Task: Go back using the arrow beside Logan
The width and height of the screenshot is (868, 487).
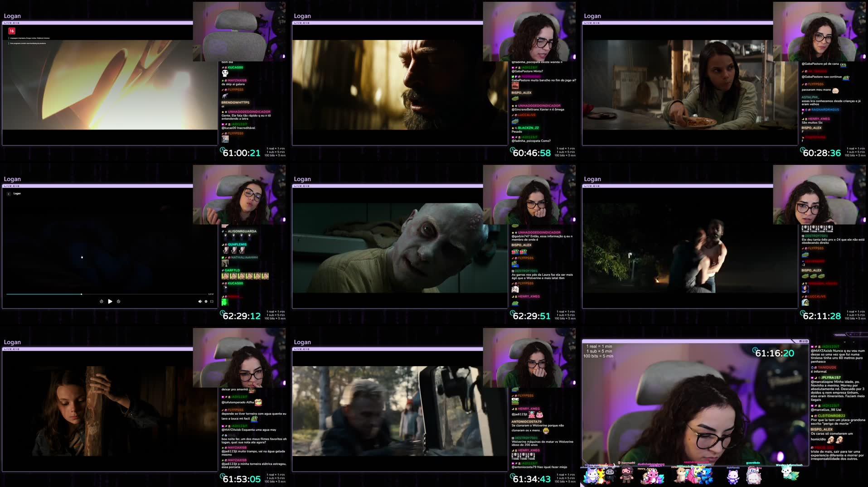Action: point(9,194)
